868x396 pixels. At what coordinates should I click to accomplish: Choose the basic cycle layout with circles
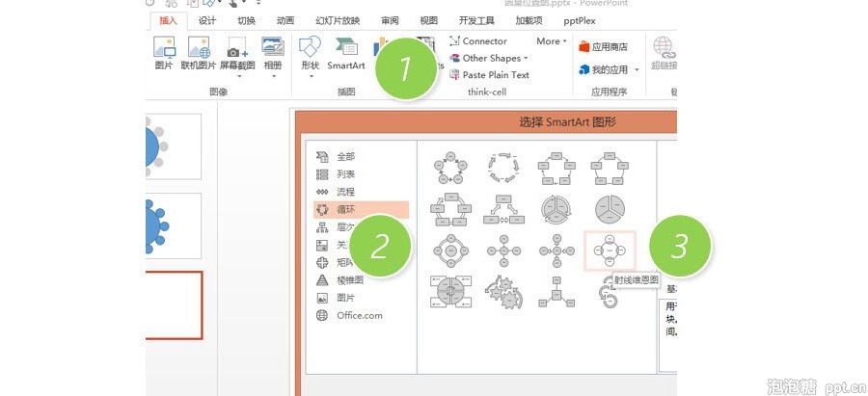coord(450,169)
